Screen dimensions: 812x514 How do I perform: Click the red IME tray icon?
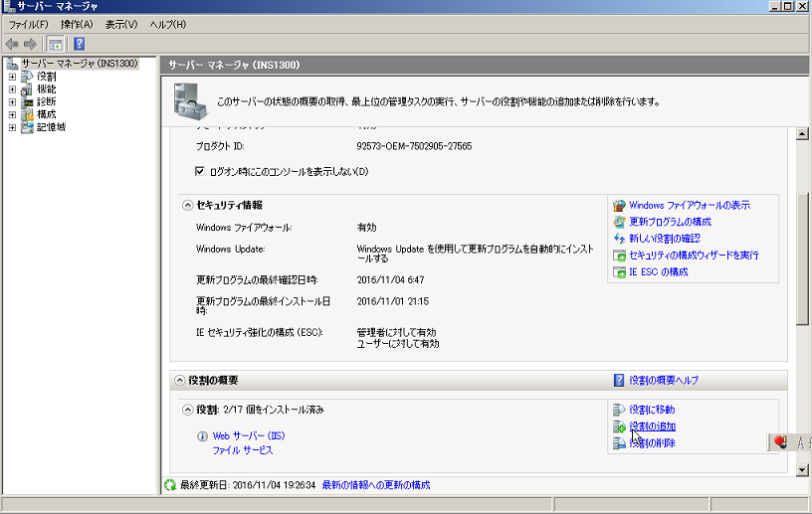(780, 442)
